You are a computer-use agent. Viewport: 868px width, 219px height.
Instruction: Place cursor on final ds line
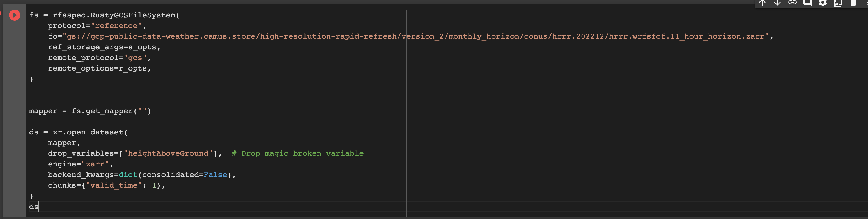[x=34, y=207]
